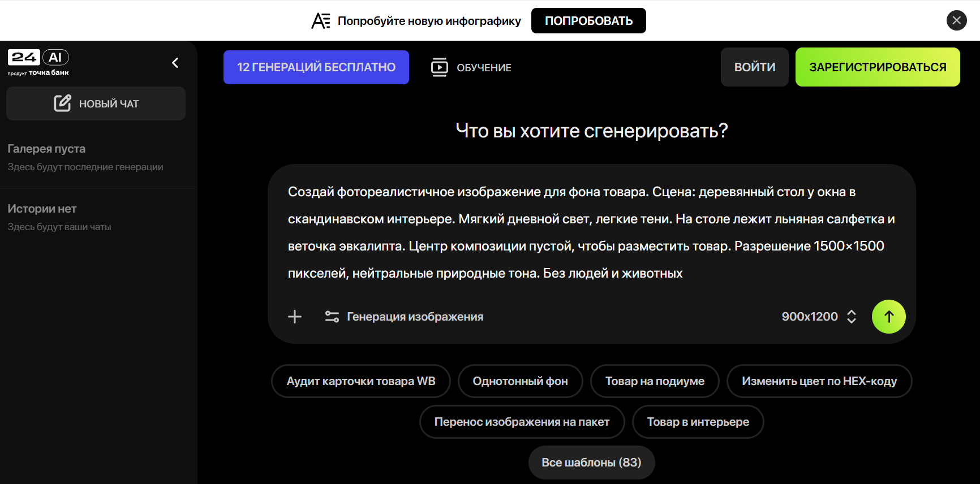
Task: Click 12 ГЕНЕРАЦИЙ БЕСПЛАТНО button
Action: point(316,67)
